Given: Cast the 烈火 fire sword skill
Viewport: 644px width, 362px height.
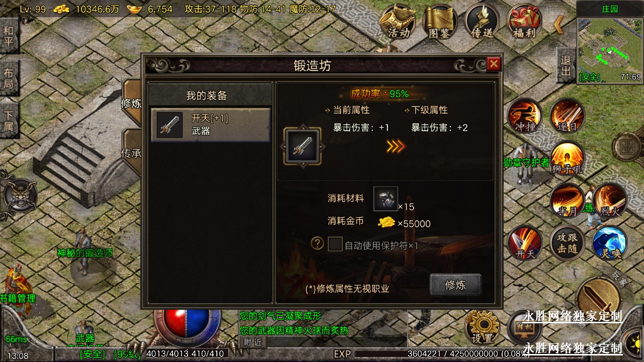Looking at the screenshot, I should pos(610,201).
